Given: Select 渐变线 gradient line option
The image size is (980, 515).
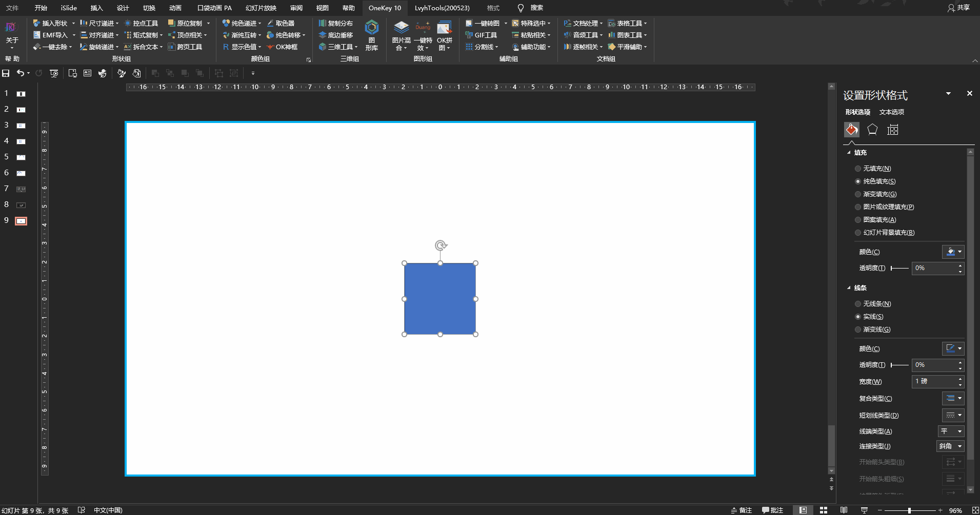Looking at the screenshot, I should [873, 329].
